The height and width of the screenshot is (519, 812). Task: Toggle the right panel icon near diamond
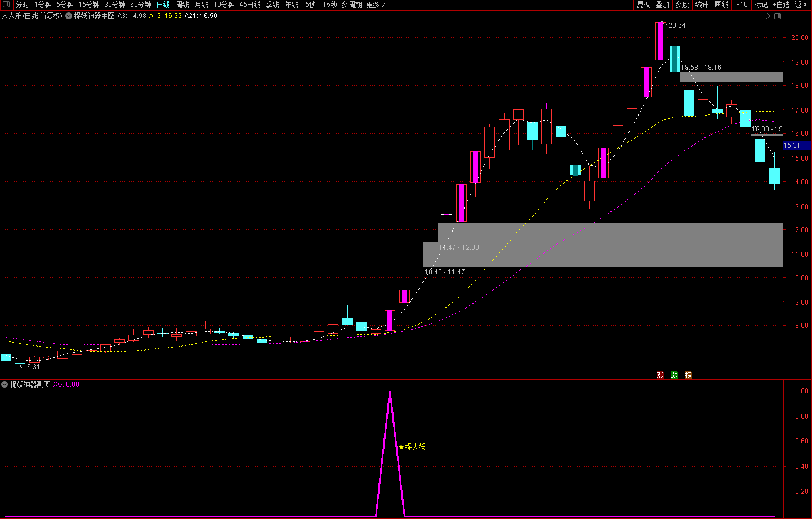(778, 16)
